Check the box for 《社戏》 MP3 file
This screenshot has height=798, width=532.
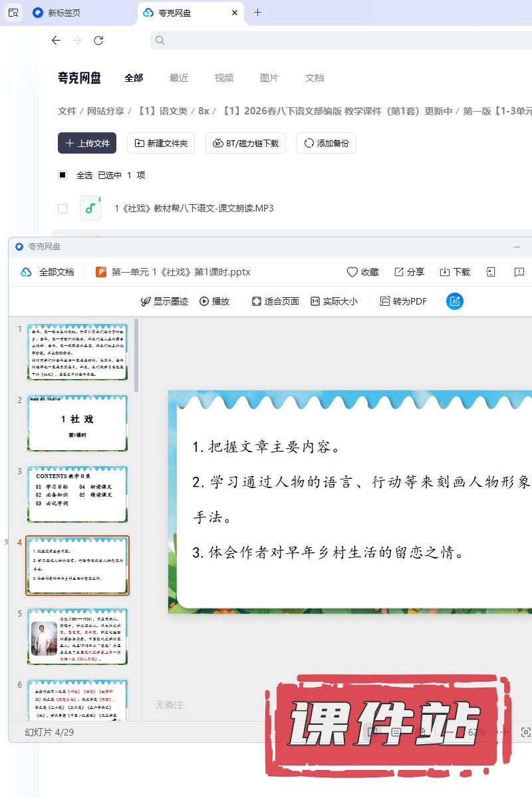click(63, 209)
